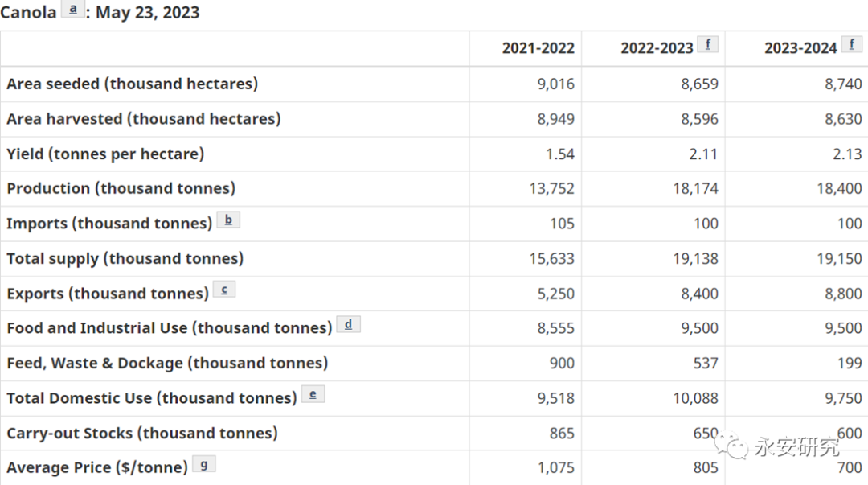Click footnote 'a' next to Canola title
Image resolution: width=868 pixels, height=485 pixels.
73,10
